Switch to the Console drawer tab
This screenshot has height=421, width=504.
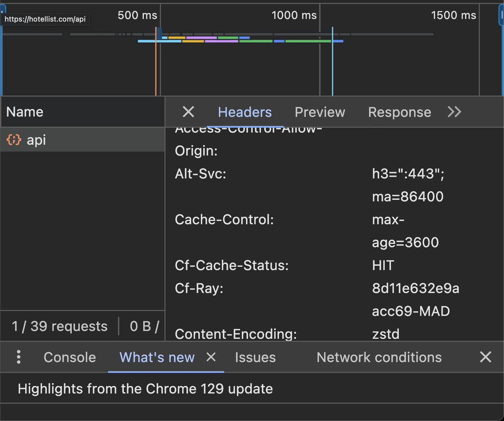(x=69, y=357)
